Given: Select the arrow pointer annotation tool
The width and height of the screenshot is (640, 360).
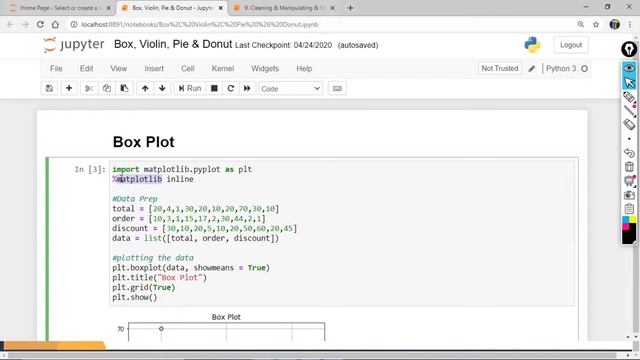Looking at the screenshot, I should (x=629, y=82).
